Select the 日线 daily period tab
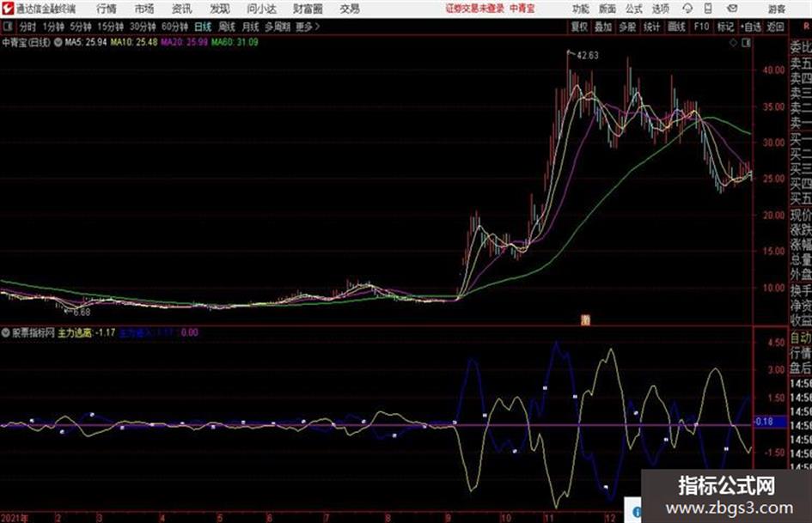Screen dimensions: 812x523 click(203, 27)
